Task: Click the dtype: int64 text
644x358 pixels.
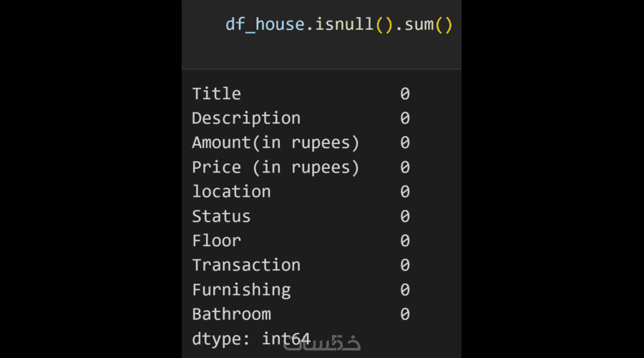Action: pyautogui.click(x=251, y=339)
